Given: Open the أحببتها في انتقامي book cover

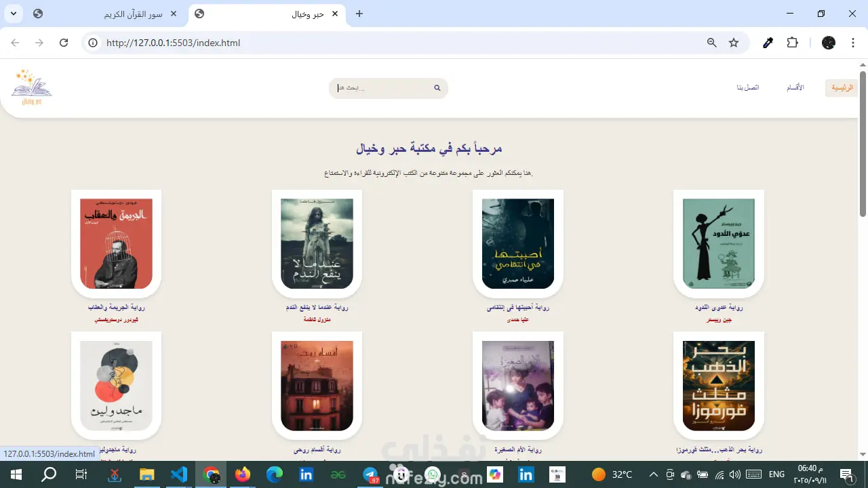Looking at the screenshot, I should coord(518,244).
